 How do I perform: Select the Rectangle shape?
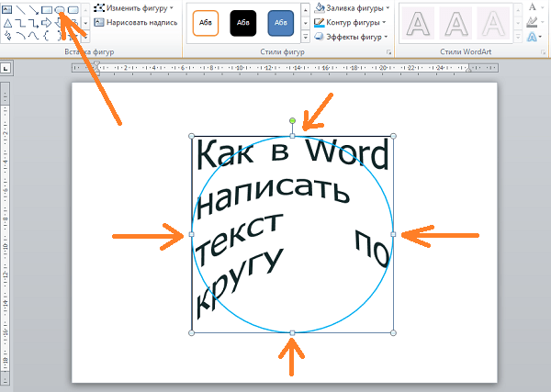tap(47, 10)
